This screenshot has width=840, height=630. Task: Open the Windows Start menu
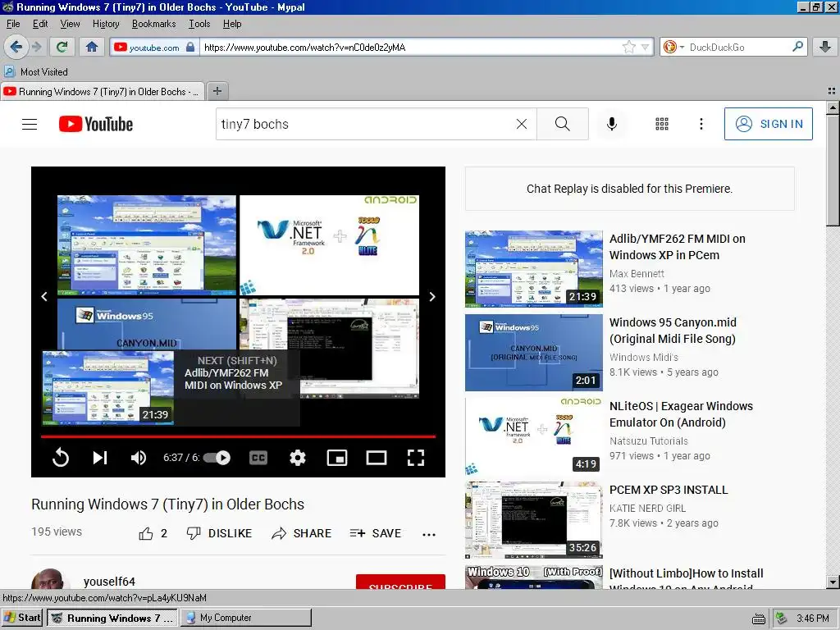pos(22,618)
